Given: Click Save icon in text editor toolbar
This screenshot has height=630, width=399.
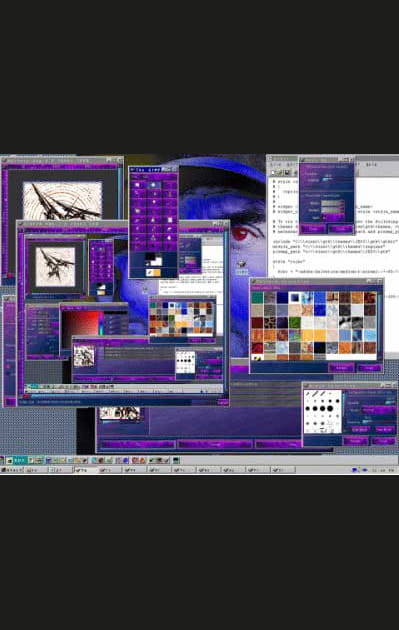Looking at the screenshot, I should pyautogui.click(x=287, y=173).
